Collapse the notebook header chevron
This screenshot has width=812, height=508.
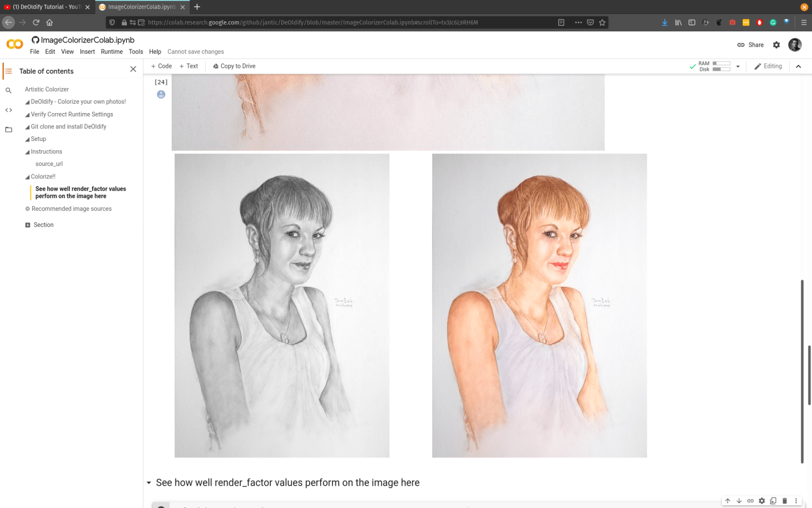pyautogui.click(x=798, y=66)
